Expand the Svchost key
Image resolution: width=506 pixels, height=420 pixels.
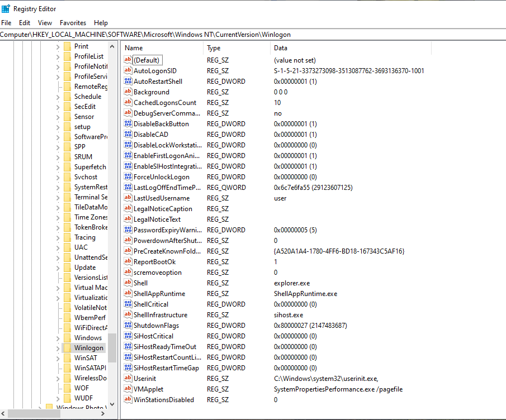(58, 177)
